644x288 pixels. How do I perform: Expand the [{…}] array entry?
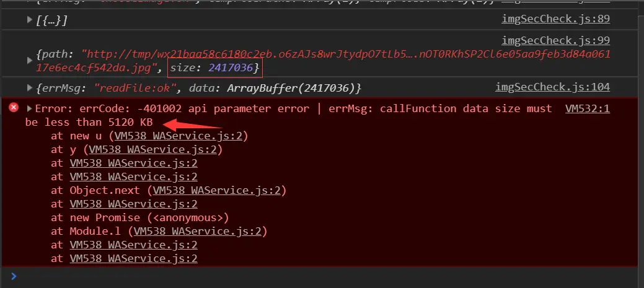pos(29,19)
